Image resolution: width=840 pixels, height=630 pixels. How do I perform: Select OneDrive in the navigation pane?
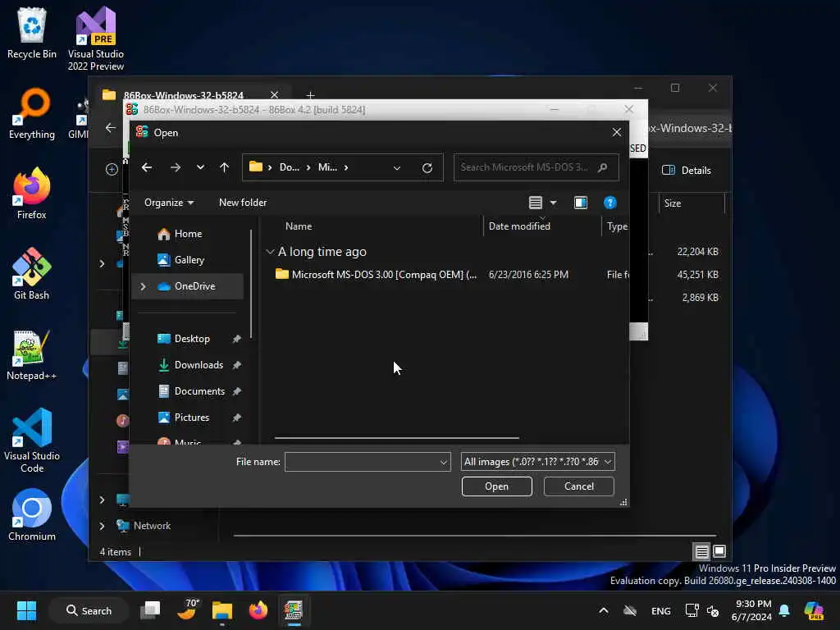[x=188, y=286]
